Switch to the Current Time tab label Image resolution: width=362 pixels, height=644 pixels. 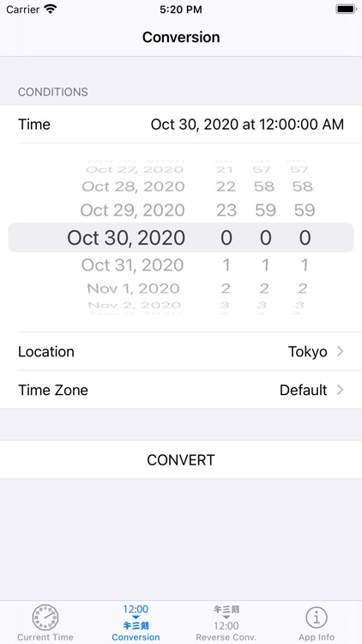coord(45,637)
